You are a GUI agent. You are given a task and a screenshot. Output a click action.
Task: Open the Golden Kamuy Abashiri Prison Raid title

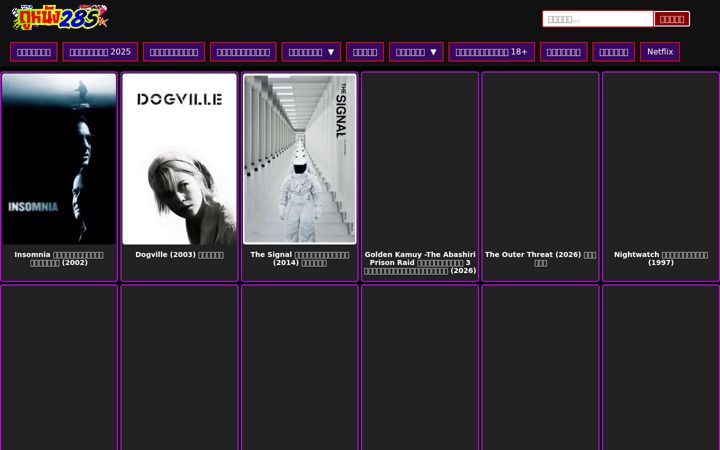tap(420, 263)
